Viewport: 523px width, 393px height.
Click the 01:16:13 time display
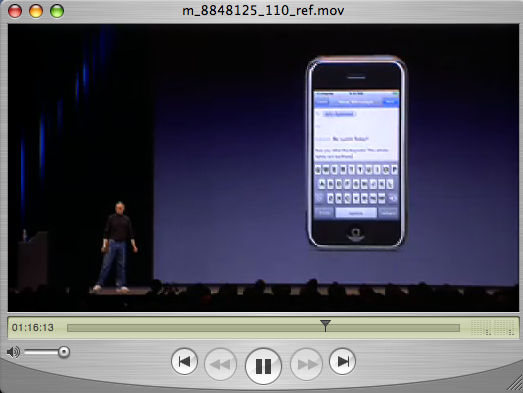[x=33, y=328]
